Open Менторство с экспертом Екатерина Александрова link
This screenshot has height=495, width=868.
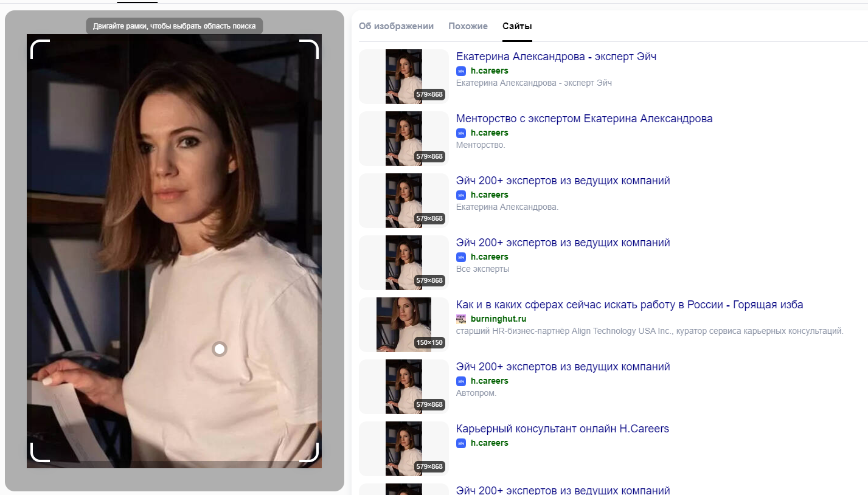click(584, 119)
